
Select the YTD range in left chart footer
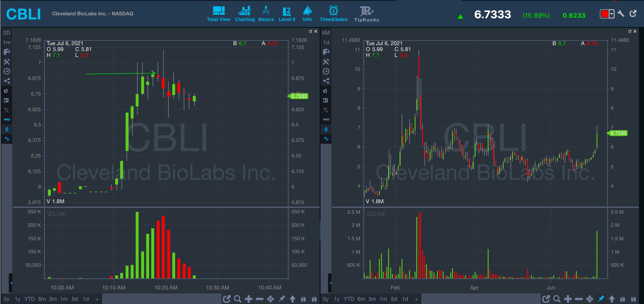pos(29,299)
